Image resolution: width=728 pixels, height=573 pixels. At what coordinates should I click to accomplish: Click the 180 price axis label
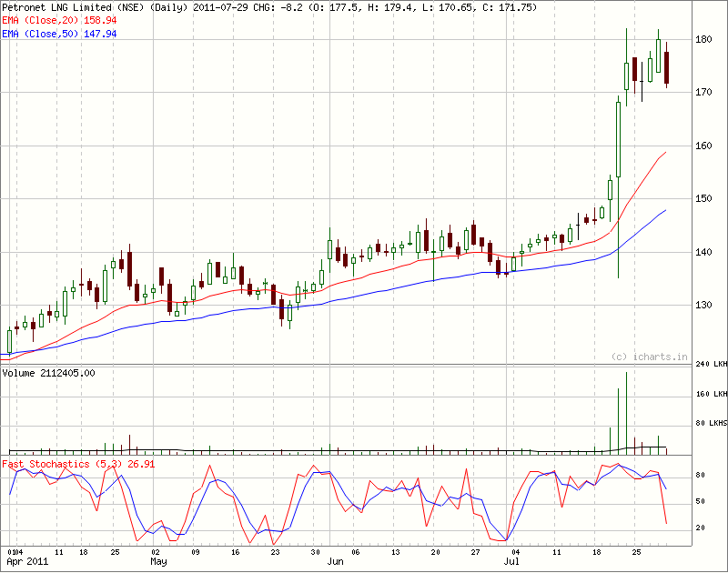(x=703, y=39)
